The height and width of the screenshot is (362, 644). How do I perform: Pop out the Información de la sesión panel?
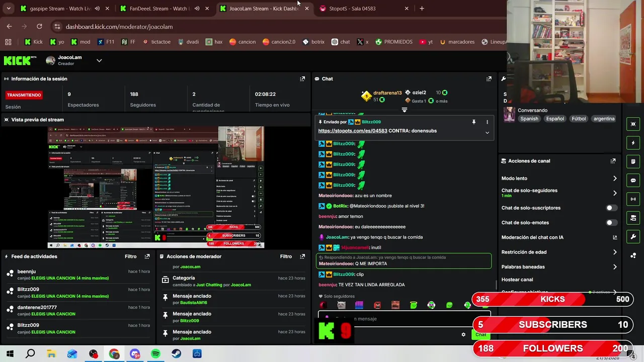[302, 79]
